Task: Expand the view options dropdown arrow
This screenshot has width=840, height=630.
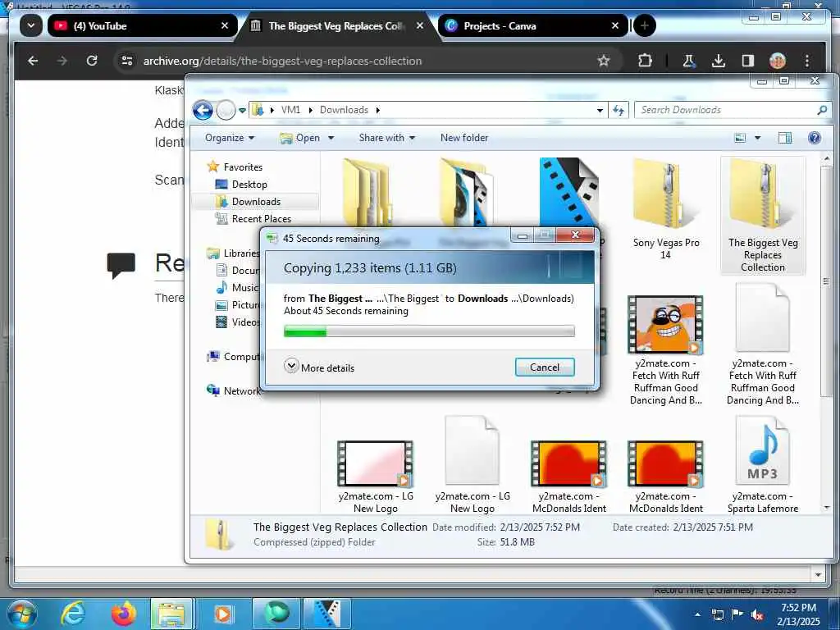Action: 757,138
